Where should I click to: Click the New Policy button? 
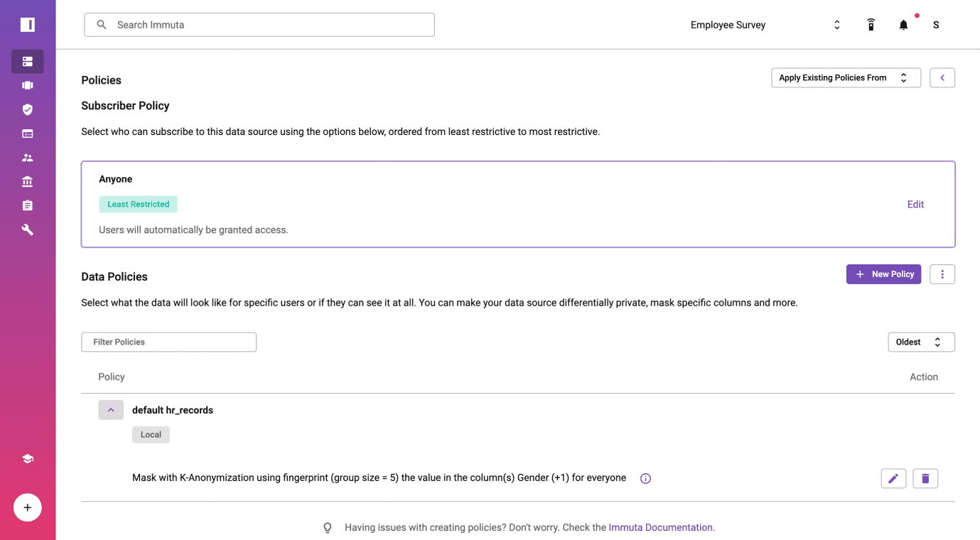[883, 274]
